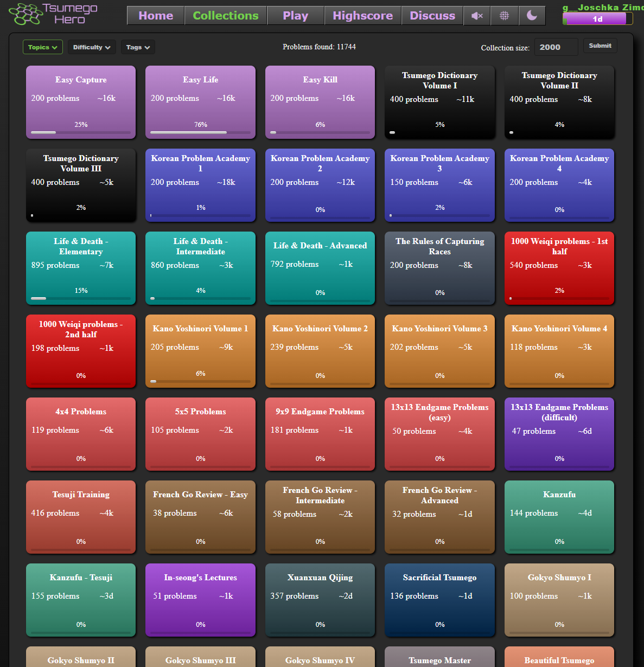
Task: Open the Difficulty filter dropdown
Action: pyautogui.click(x=92, y=47)
